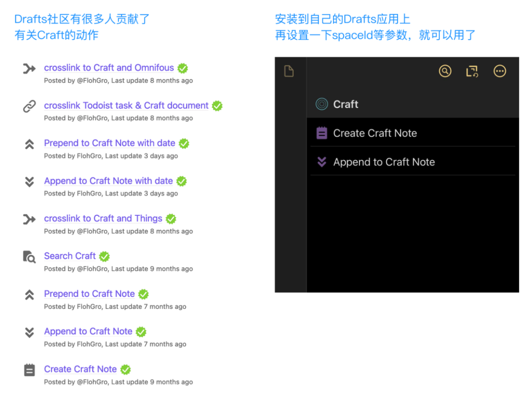
Task: Click verified badge next to 'Search Craft'
Action: (104, 257)
